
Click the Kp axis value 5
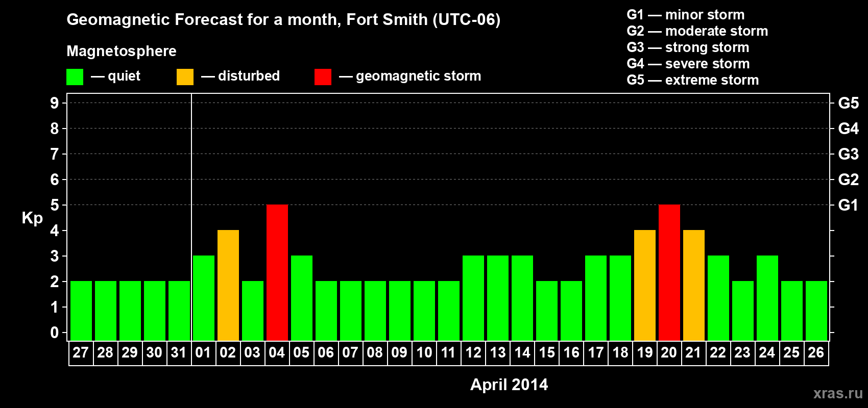point(55,205)
